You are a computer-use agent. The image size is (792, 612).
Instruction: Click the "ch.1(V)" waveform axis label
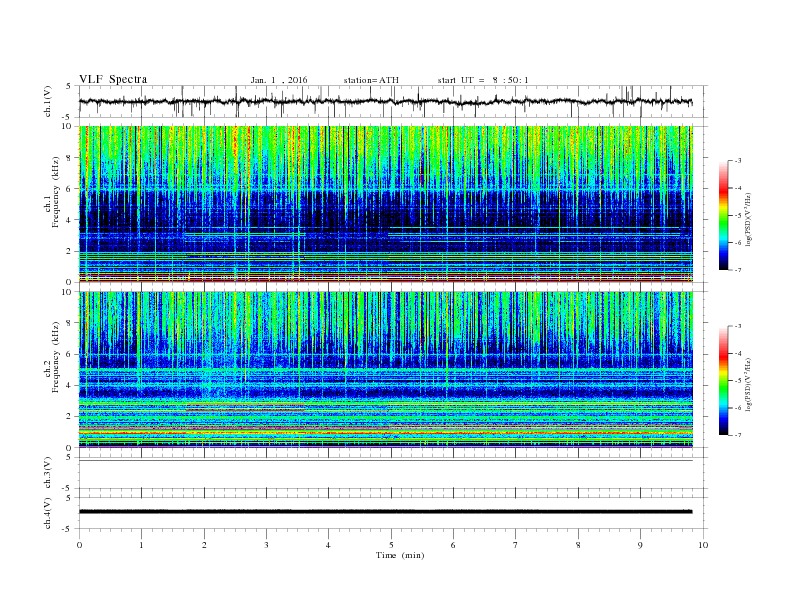tap(48, 101)
